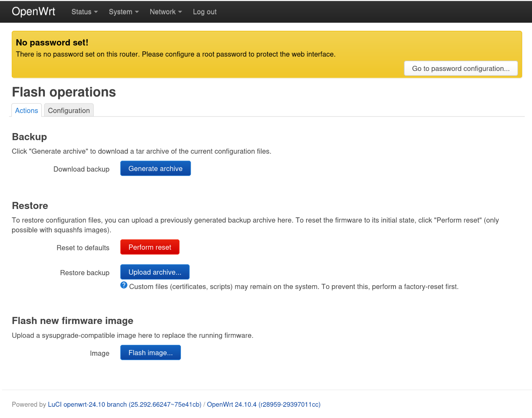Open the System dropdown menu
The image size is (532, 418).
coord(123,12)
